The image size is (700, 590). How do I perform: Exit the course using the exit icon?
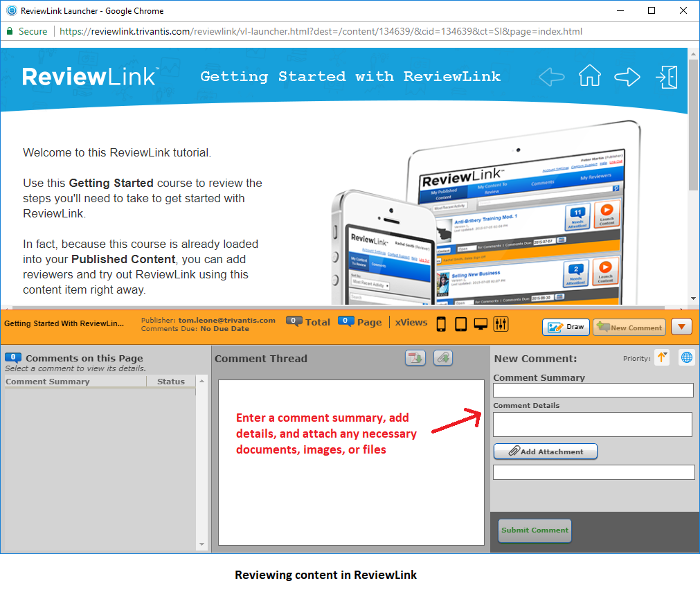coord(667,77)
